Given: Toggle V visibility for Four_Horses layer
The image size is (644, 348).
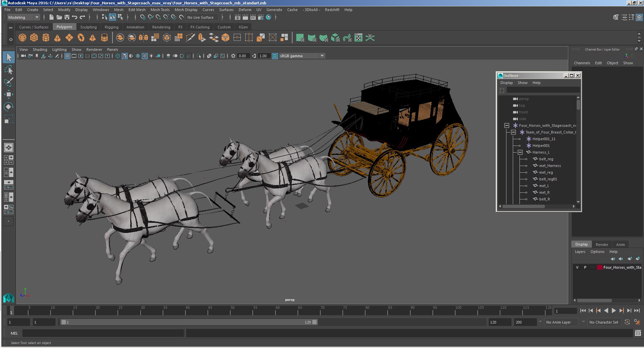Looking at the screenshot, I should click(x=577, y=267).
